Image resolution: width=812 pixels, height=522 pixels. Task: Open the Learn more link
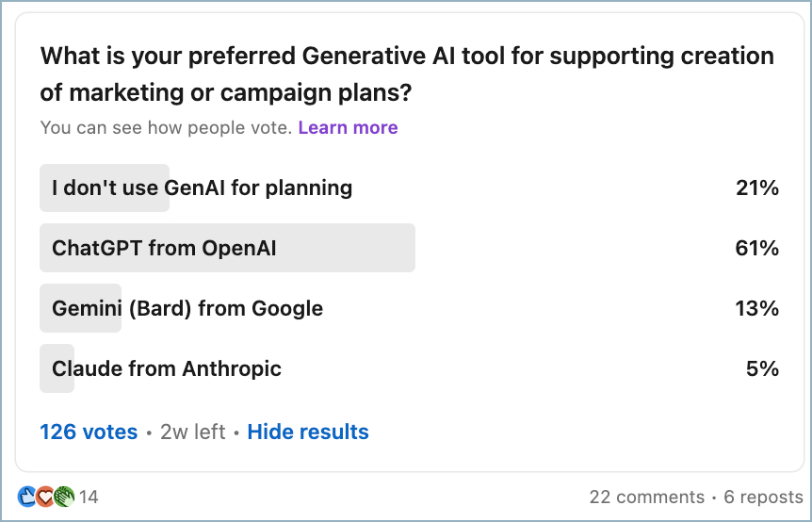348,127
